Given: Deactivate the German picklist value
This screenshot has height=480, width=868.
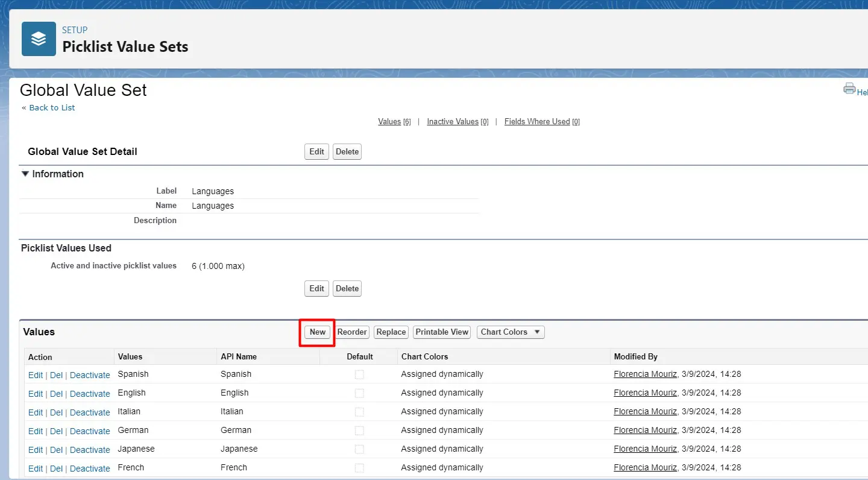Looking at the screenshot, I should click(90, 431).
